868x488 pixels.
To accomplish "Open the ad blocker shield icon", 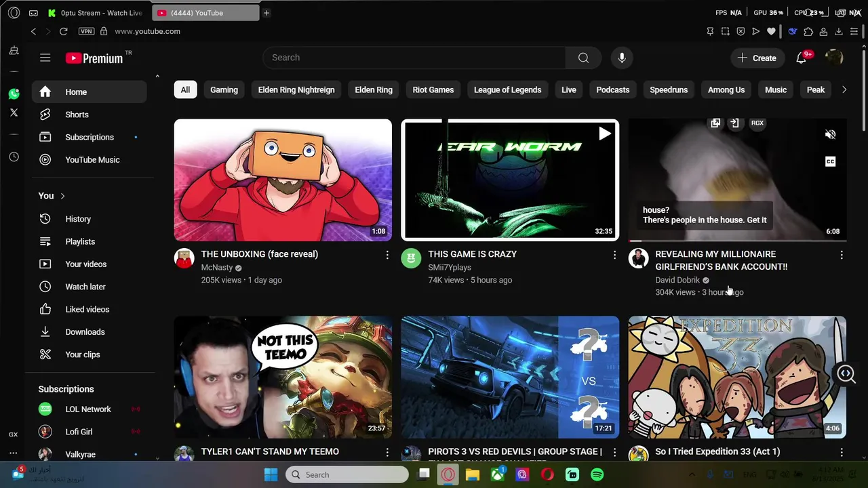I will click(741, 31).
